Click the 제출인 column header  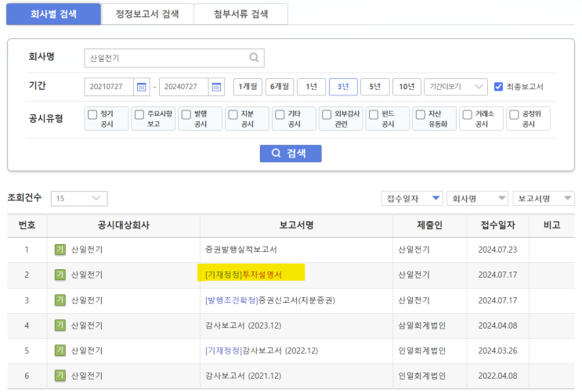(429, 225)
